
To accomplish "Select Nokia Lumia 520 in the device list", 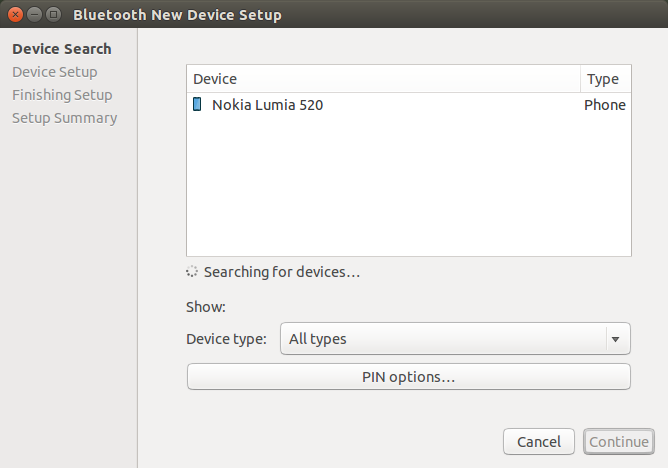I will tap(267, 105).
